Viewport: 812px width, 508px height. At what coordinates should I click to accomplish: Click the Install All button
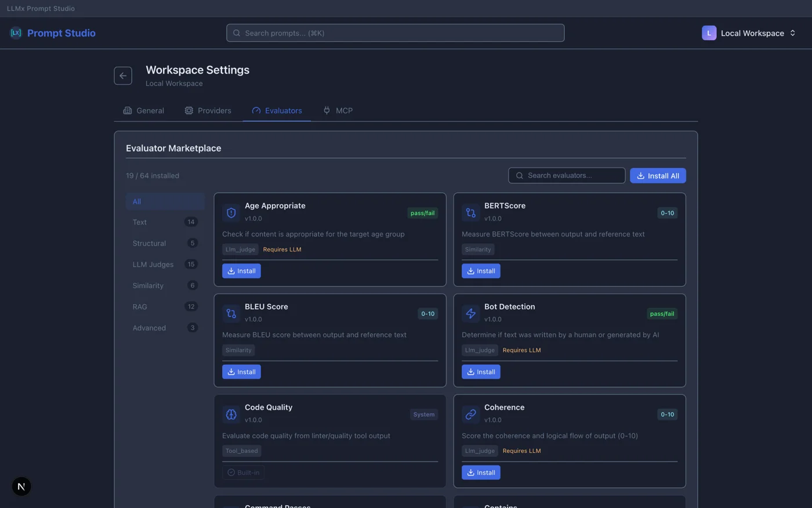point(658,175)
